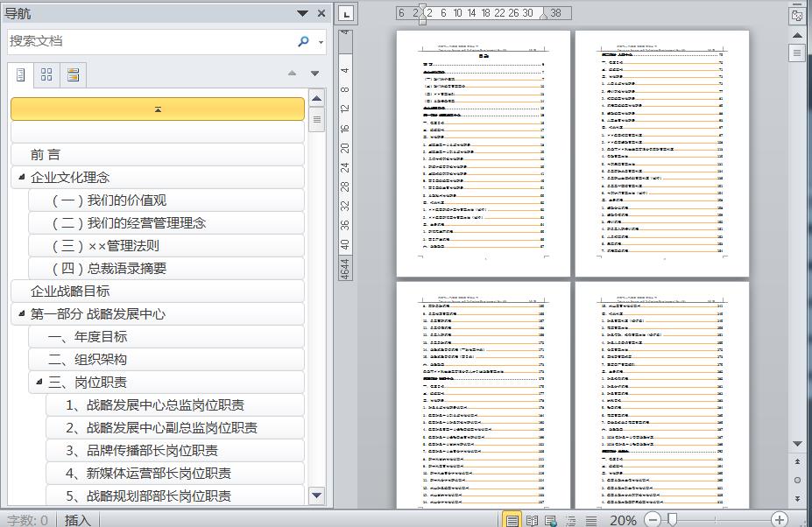
Task: Switch to the headings browse tab
Action: click(21, 75)
